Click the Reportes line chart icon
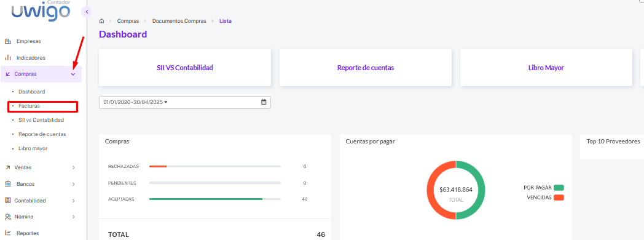The width and height of the screenshot is (644, 240). click(x=7, y=233)
